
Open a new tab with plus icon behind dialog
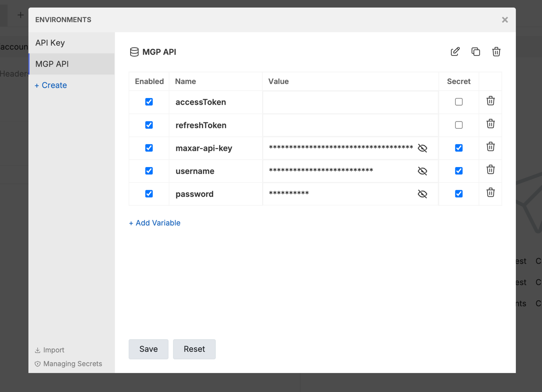(x=20, y=15)
